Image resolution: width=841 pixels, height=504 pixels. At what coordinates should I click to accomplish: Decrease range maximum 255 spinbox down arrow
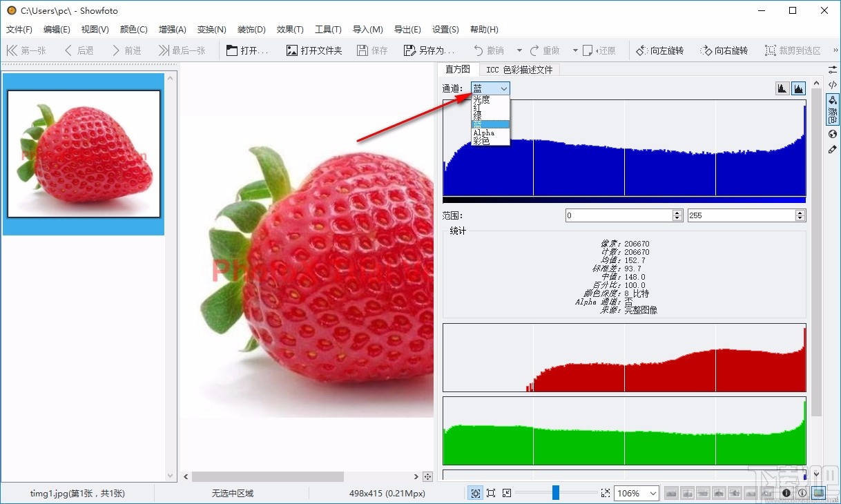click(x=800, y=218)
